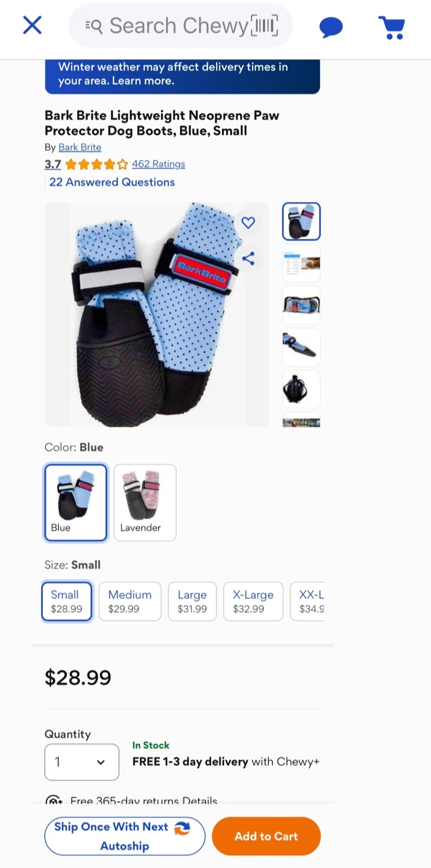The width and height of the screenshot is (431, 868).
Task: Choose the X-Large size at $32.99
Action: (x=253, y=601)
